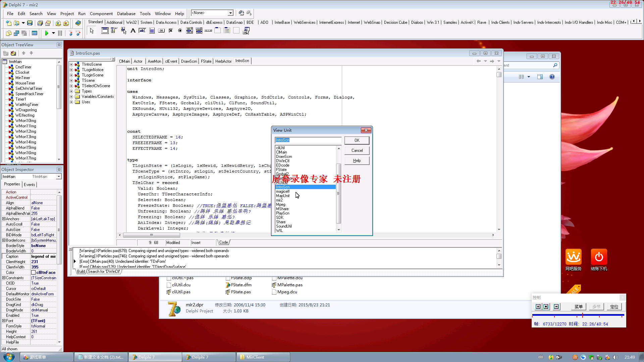Select the Button (OK) component in palette

click(x=161, y=31)
